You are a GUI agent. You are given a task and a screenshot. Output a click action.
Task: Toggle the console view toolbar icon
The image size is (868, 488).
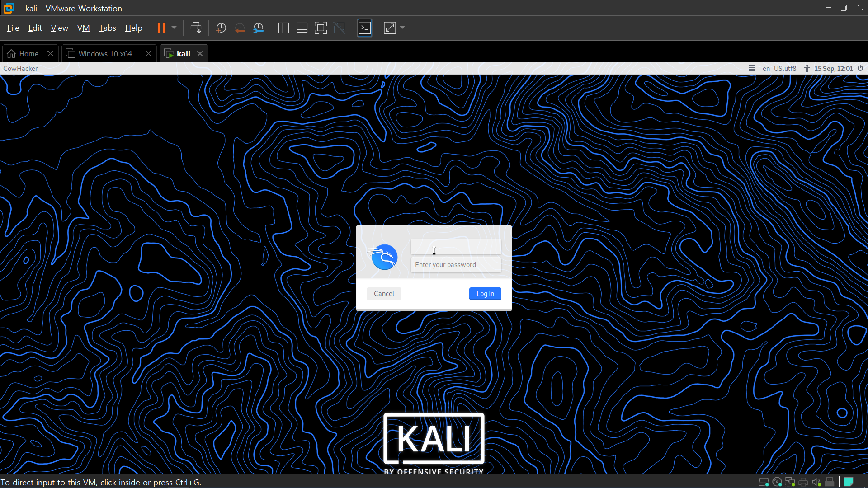(x=364, y=28)
